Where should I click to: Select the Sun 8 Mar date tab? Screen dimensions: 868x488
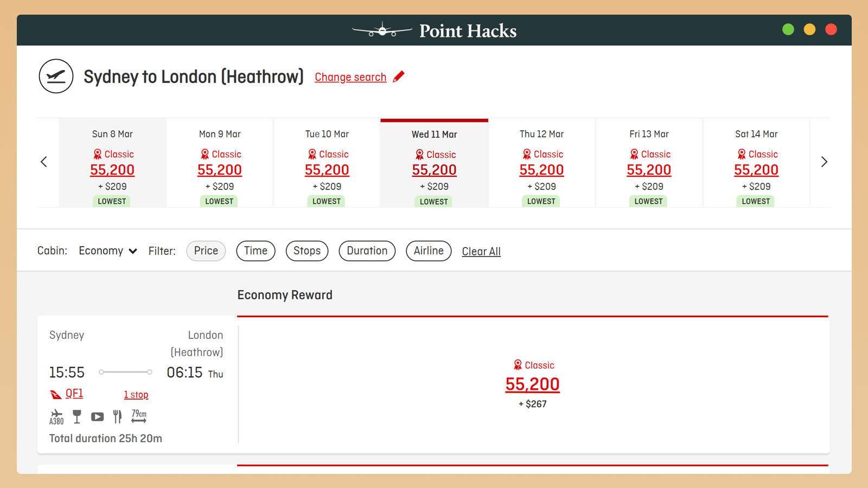point(112,163)
